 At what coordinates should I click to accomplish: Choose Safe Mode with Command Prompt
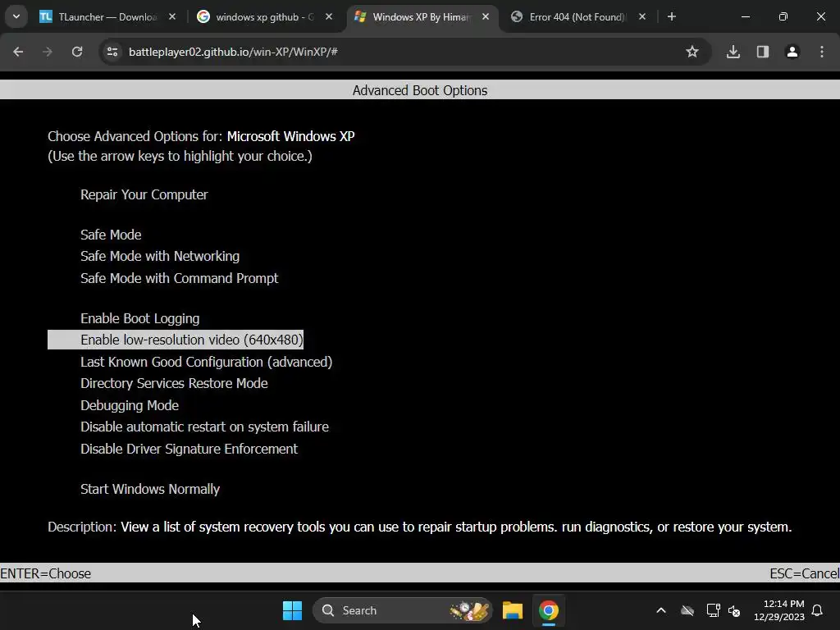[x=180, y=278]
